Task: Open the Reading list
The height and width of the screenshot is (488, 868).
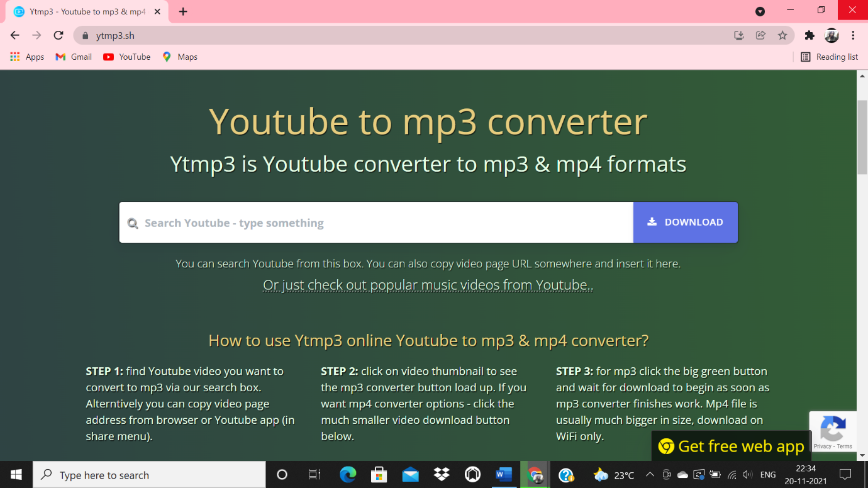Action: click(x=829, y=57)
